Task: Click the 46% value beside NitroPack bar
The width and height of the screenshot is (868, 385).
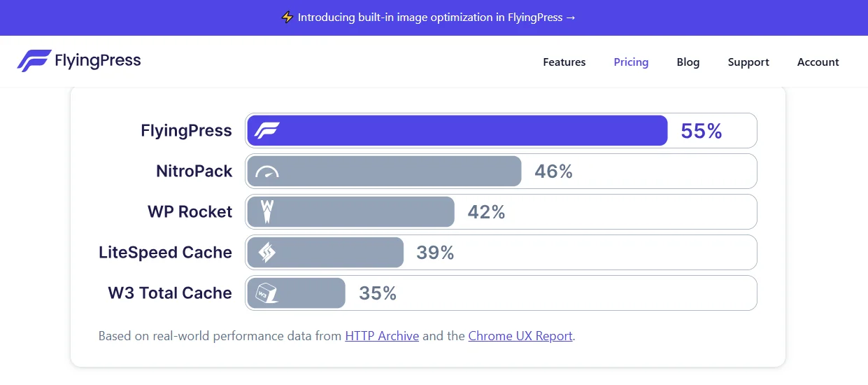Action: pyautogui.click(x=553, y=171)
